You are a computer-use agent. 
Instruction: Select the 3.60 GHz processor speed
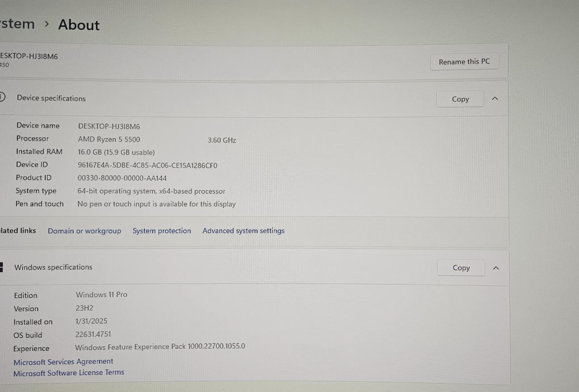tap(222, 140)
